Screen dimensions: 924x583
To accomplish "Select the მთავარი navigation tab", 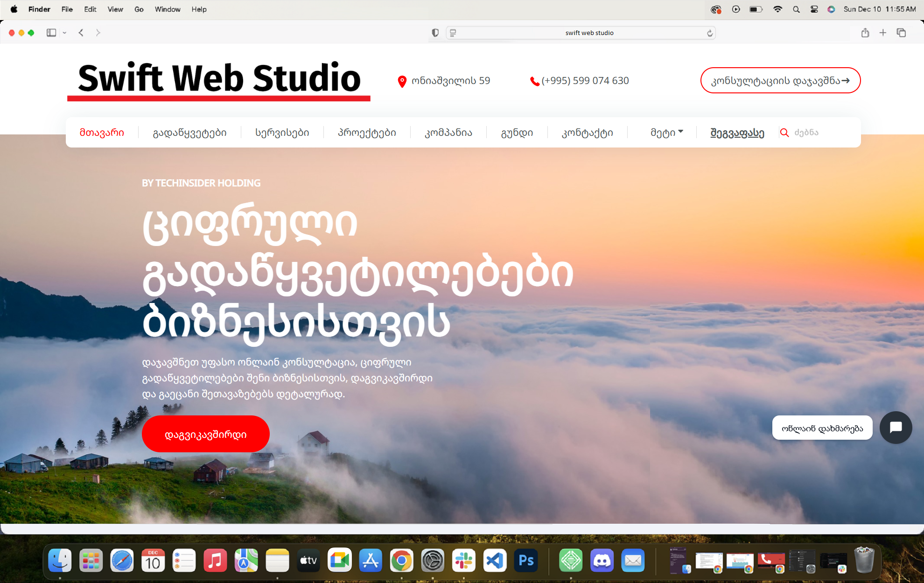I will pos(102,133).
